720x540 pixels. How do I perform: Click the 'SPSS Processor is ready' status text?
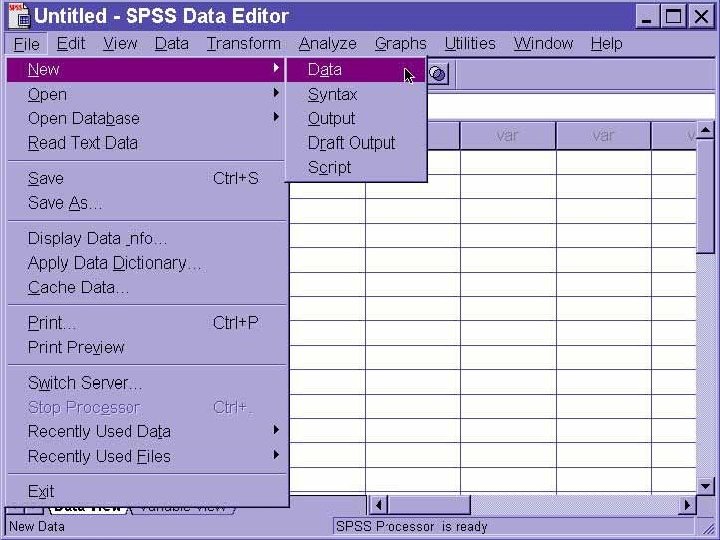coord(411,526)
